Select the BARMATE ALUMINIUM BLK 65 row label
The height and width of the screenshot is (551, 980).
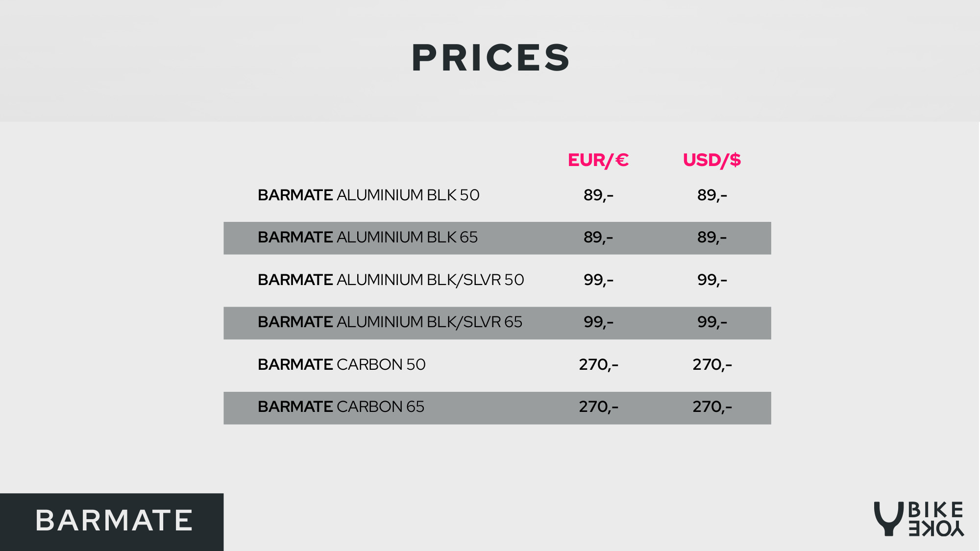click(367, 237)
